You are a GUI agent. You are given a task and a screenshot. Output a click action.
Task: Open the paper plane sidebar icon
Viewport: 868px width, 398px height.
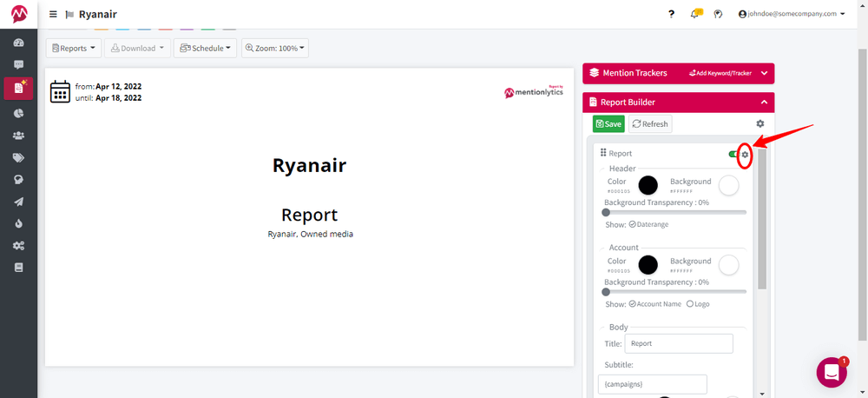tap(19, 202)
